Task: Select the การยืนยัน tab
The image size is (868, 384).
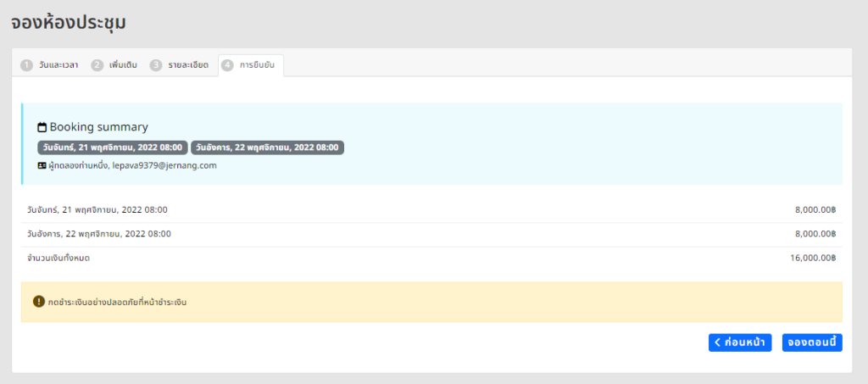Action: point(257,65)
